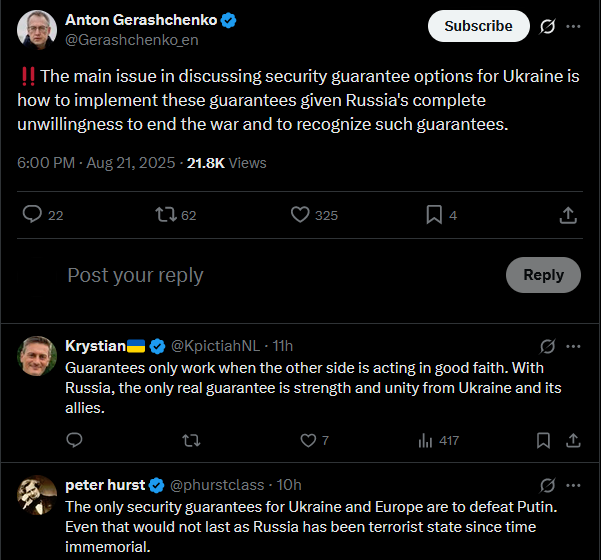Share the main post
Viewport: 601px width, 560px height.
click(x=567, y=214)
